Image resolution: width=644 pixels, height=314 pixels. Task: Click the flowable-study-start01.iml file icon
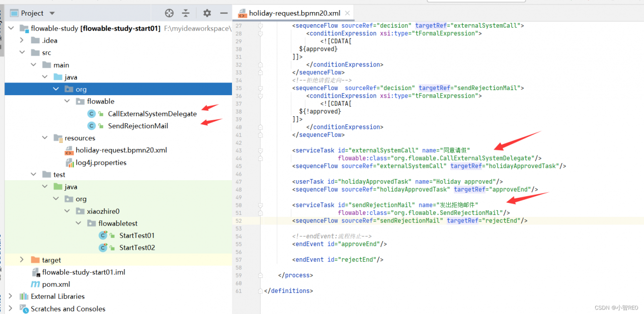pos(36,272)
